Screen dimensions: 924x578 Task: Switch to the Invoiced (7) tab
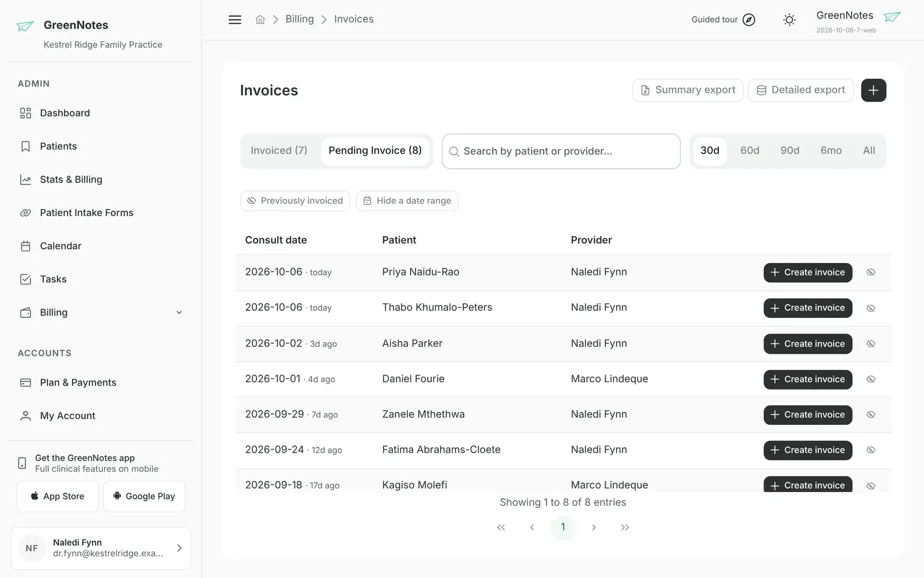pyautogui.click(x=279, y=151)
